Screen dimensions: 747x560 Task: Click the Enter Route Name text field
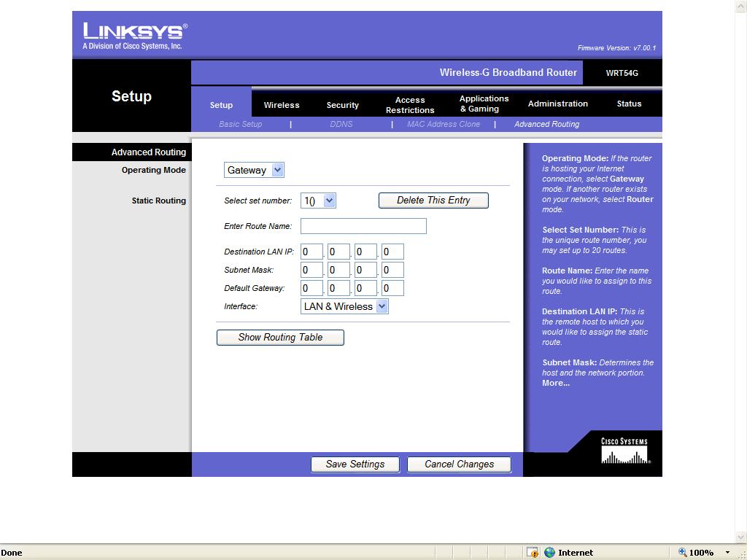(363, 226)
